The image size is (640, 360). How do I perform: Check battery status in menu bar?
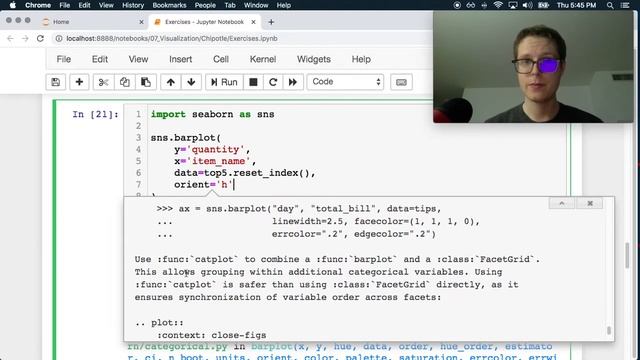(x=543, y=5)
